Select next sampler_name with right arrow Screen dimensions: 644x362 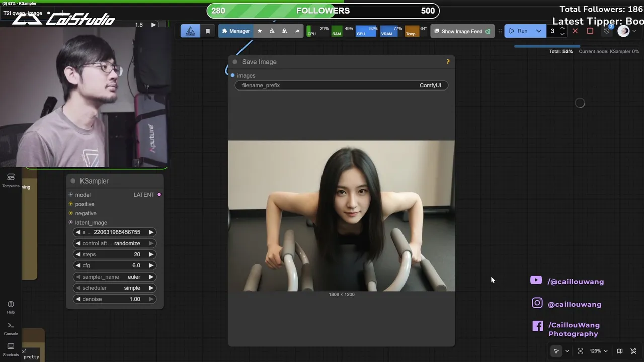point(151,277)
